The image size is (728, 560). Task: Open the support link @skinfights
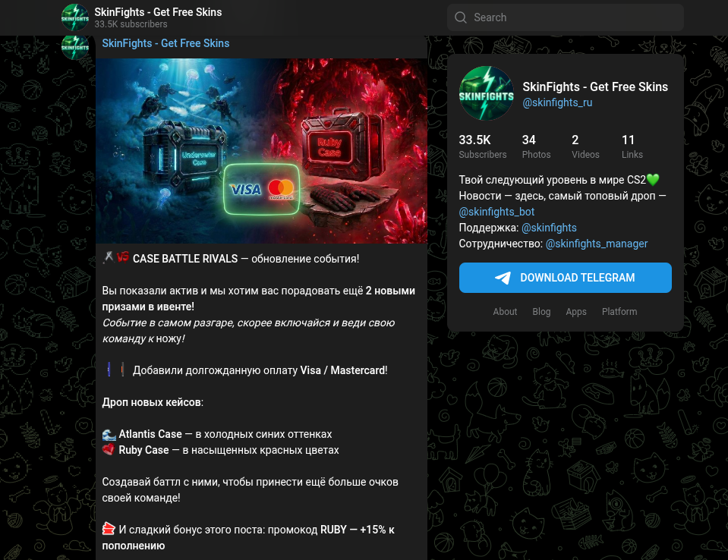549,228
